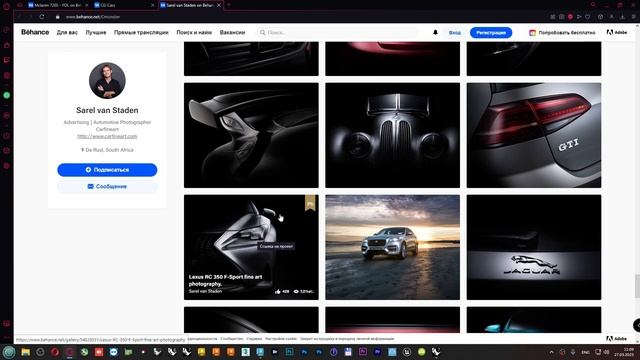The image size is (640, 360).
Task: Open the red Opera icon in taskbar
Action: point(55,352)
